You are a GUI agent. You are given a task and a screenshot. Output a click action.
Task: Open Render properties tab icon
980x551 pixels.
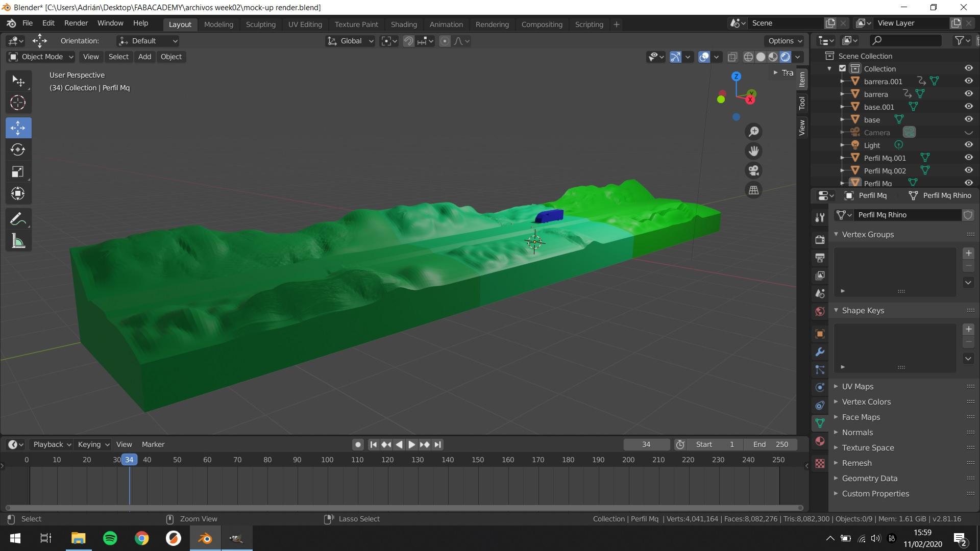[820, 240]
